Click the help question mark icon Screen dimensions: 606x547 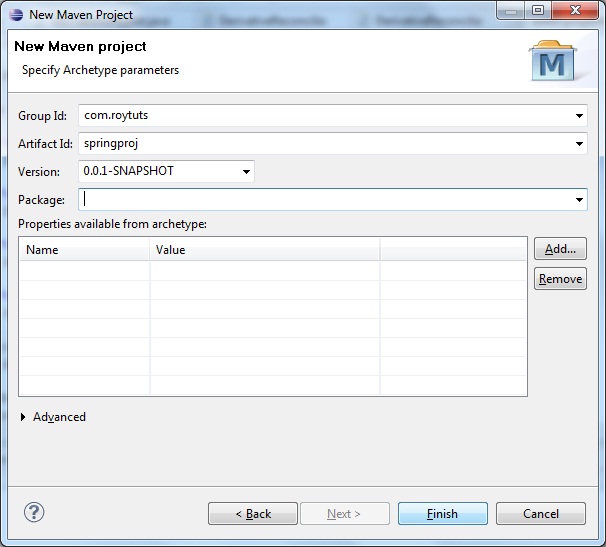34,513
